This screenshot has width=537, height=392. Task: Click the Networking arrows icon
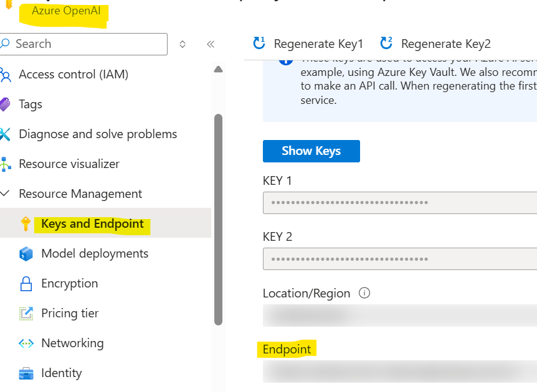pos(26,343)
